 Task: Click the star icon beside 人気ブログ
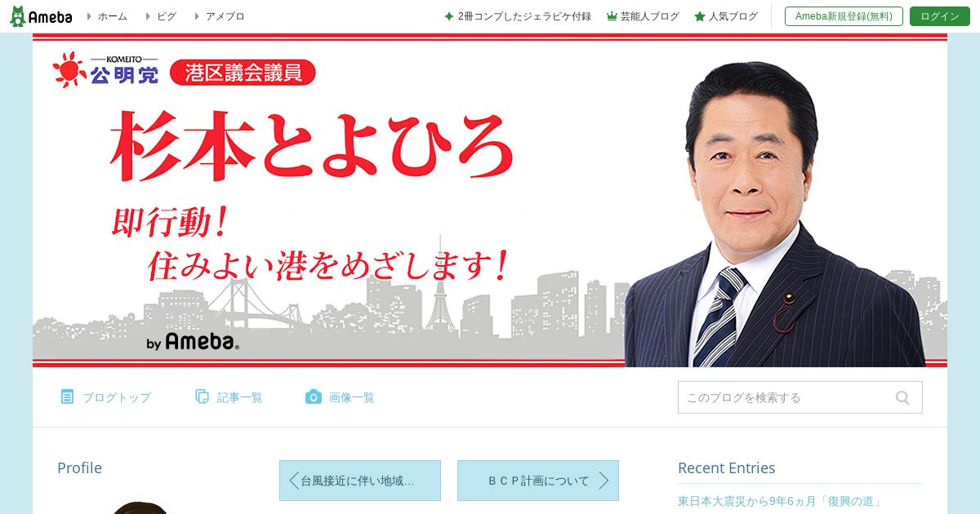[700, 16]
